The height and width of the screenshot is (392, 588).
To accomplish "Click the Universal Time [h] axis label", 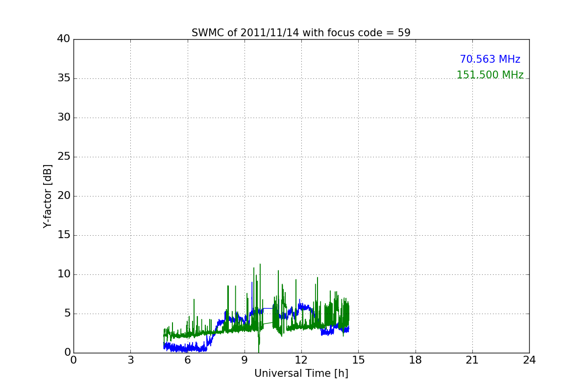I will coord(301,373).
